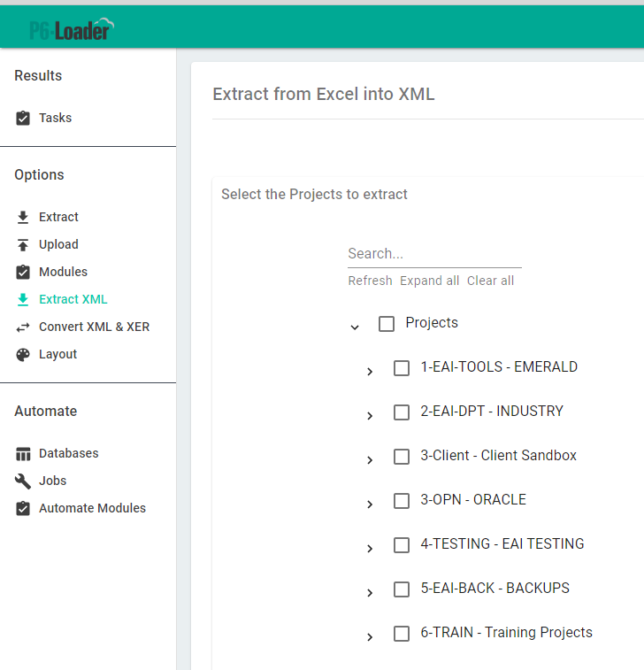Click the Clear all link

click(x=490, y=281)
